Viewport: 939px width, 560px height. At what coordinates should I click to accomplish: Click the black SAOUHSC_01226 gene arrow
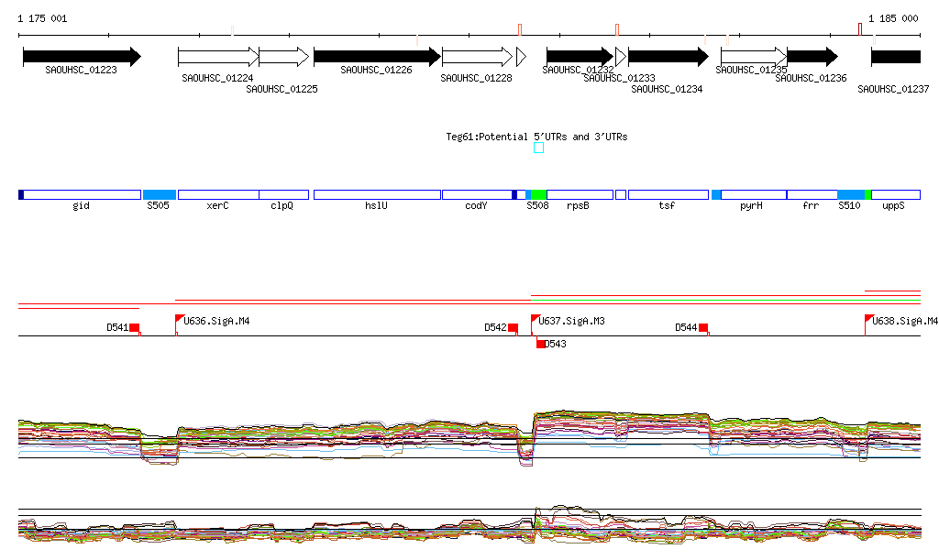click(x=376, y=57)
